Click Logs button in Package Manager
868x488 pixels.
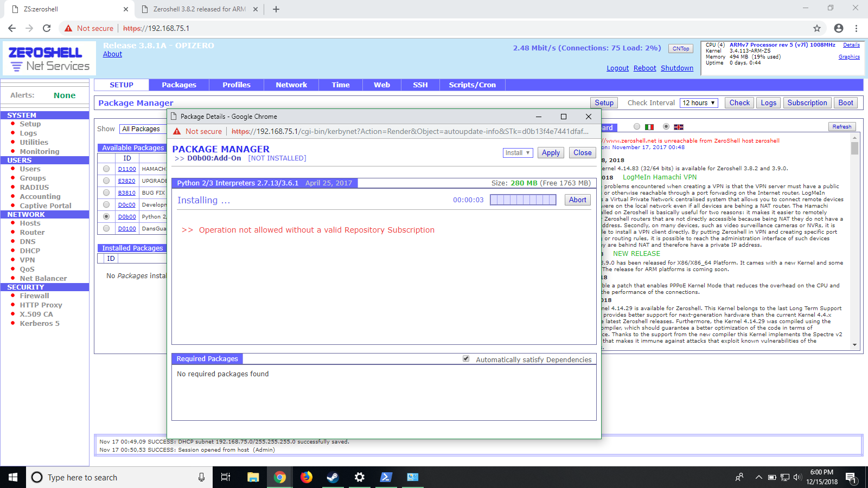768,103
